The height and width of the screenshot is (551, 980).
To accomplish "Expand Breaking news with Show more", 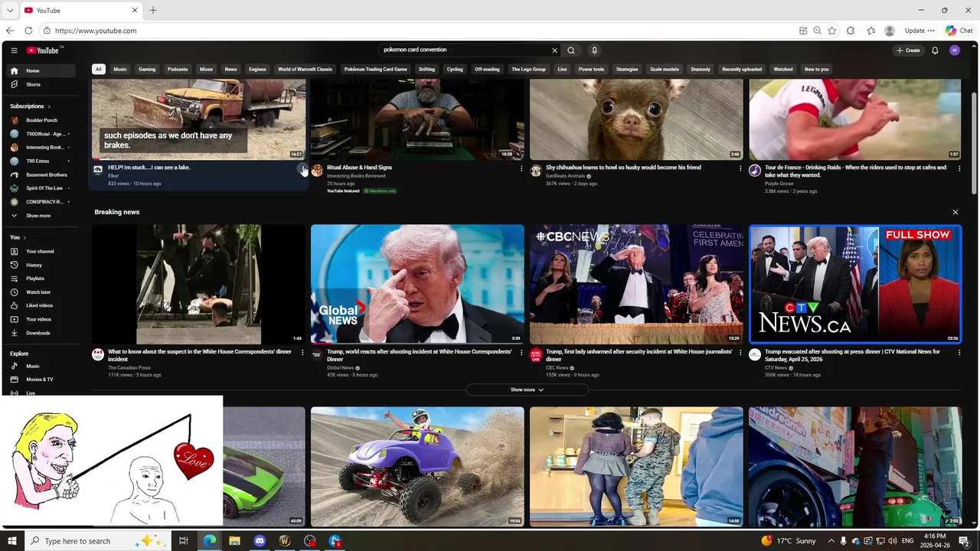I will (x=527, y=390).
